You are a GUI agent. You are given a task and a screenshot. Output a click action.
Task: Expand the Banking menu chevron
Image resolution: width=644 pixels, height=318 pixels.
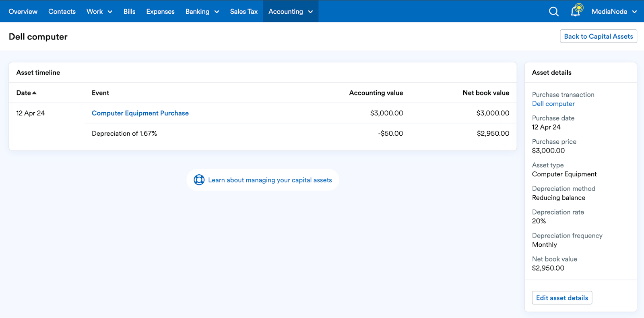[217, 12]
